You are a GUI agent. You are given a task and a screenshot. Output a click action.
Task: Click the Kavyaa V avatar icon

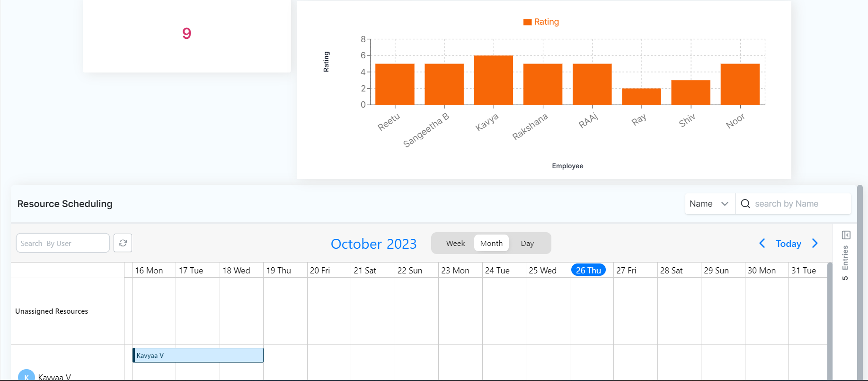(x=27, y=376)
